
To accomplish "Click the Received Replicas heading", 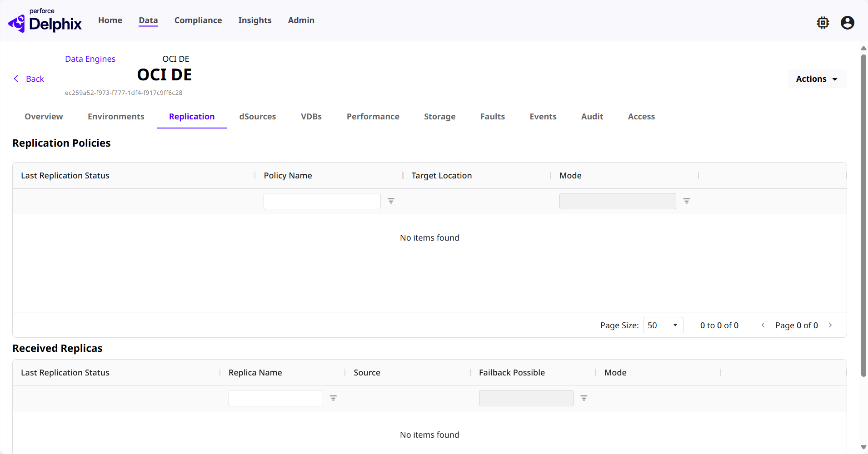I will pos(57,348).
